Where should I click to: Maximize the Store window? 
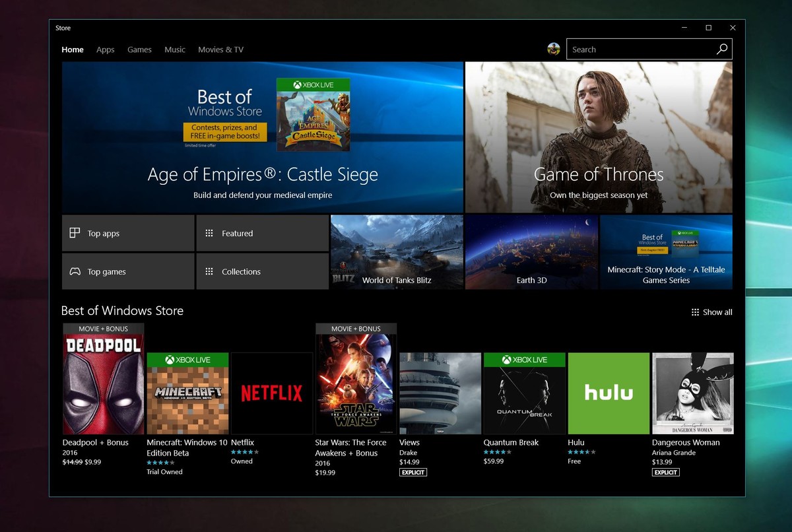tap(708, 28)
